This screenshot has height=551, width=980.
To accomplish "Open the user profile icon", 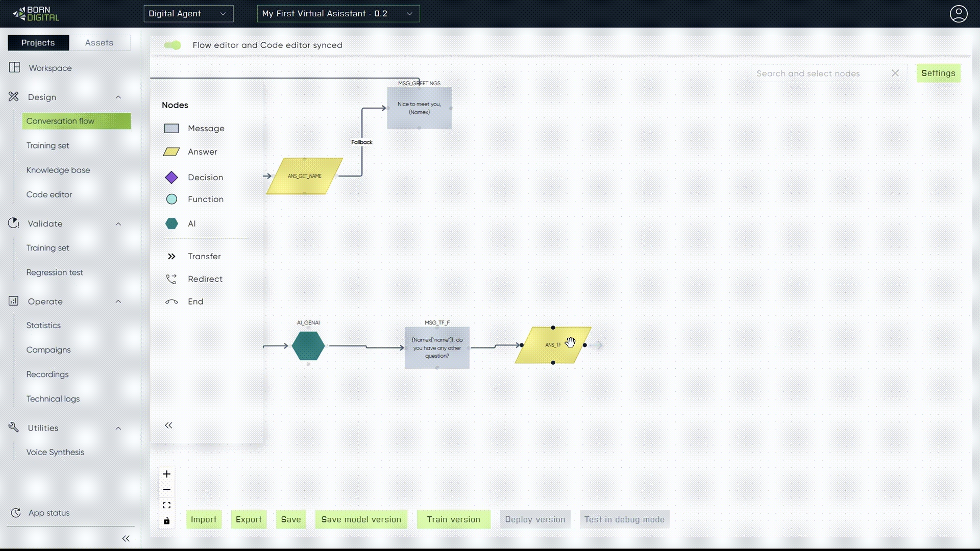I will click(x=958, y=14).
